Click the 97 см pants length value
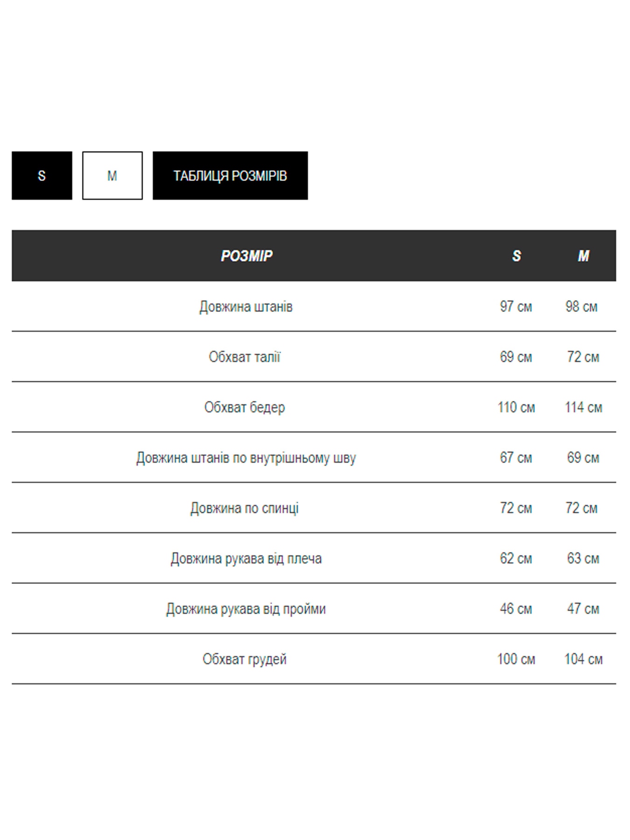This screenshot has height=840, width=630. 516,307
